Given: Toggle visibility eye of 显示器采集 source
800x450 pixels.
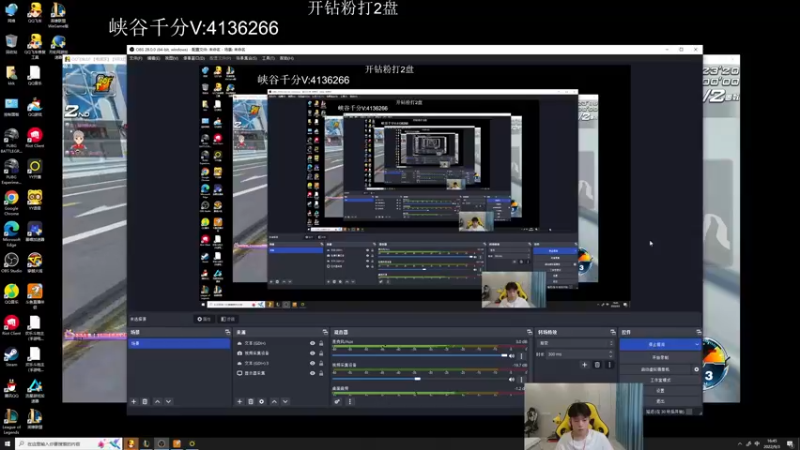Looking at the screenshot, I should click(x=312, y=373).
